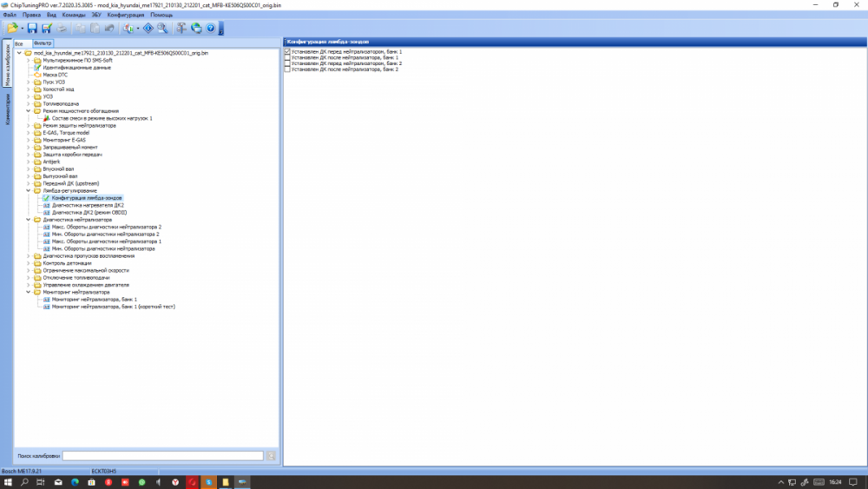Toggle ДК перед нейтрализатором, банк 1 checkbox

(x=286, y=51)
